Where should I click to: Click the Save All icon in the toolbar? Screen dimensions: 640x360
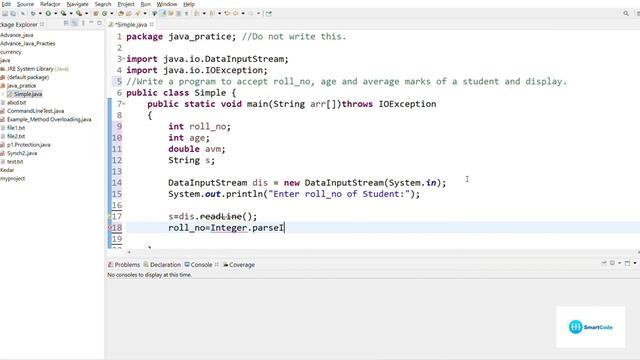[13, 13]
